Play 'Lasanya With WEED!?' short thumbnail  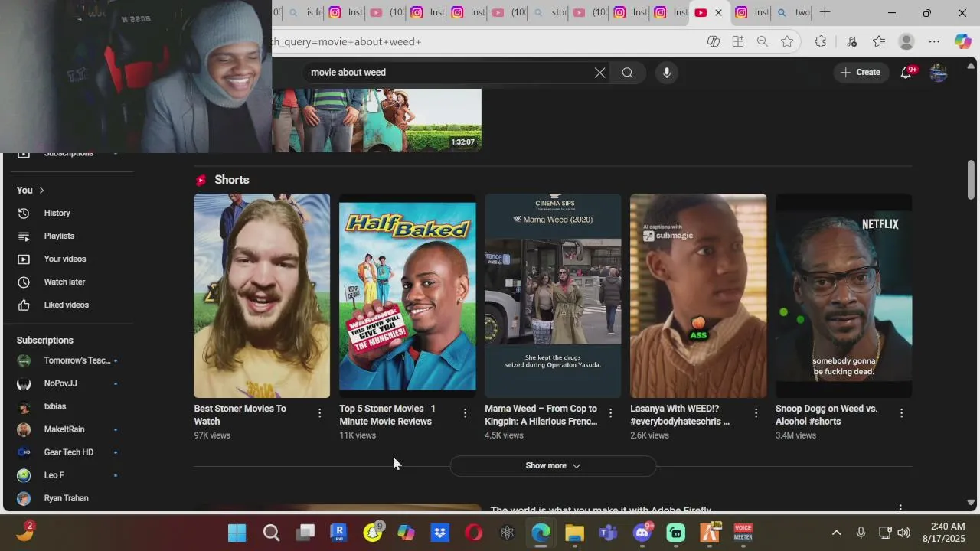tap(698, 295)
